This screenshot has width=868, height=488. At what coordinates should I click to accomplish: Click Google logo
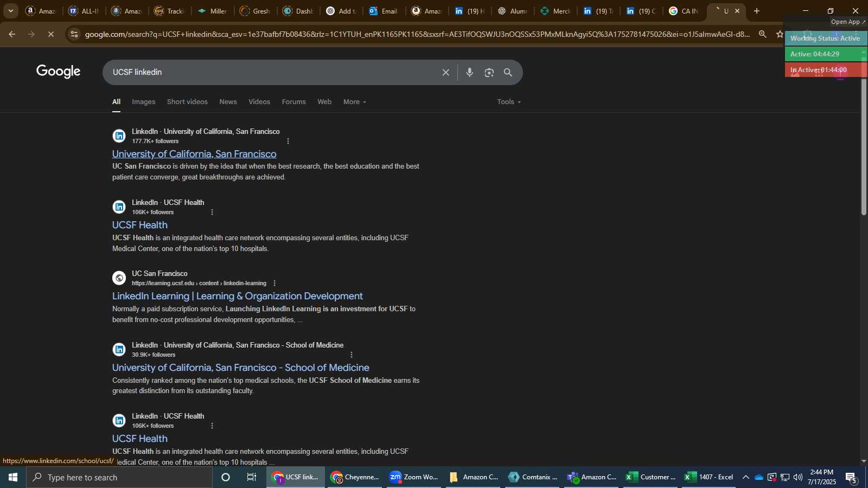coord(59,72)
